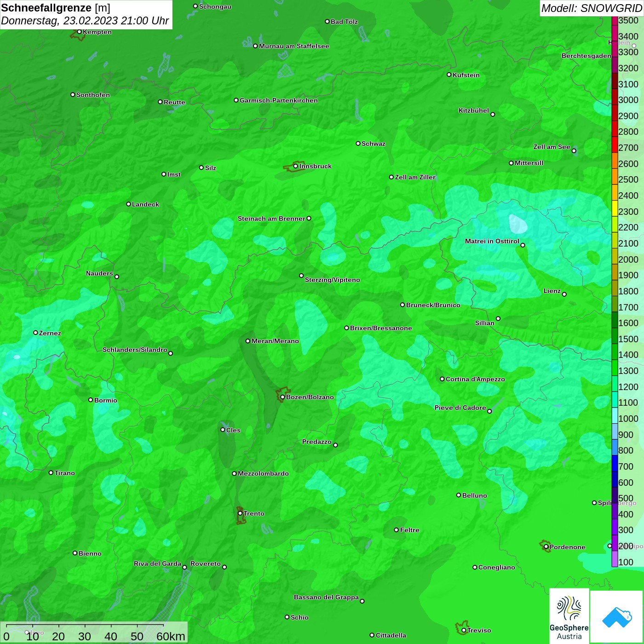The width and height of the screenshot is (644, 644).
Task: Click the Schwaz location dot
Action: (x=358, y=144)
